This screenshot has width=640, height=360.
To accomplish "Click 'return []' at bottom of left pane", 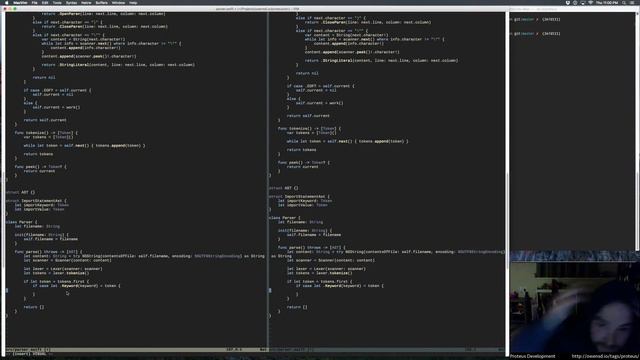I will [x=34, y=307].
